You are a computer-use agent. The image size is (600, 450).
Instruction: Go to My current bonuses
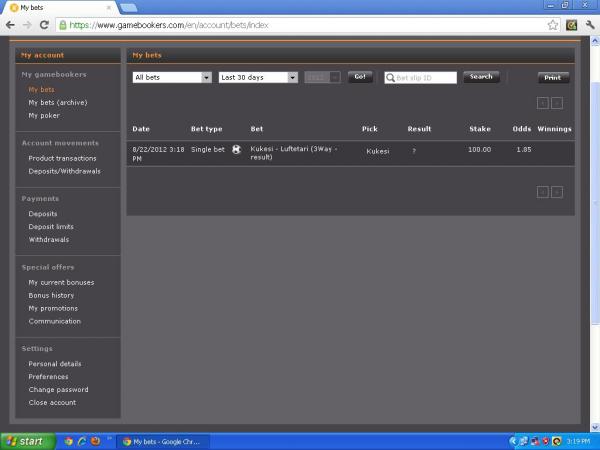pyautogui.click(x=61, y=282)
